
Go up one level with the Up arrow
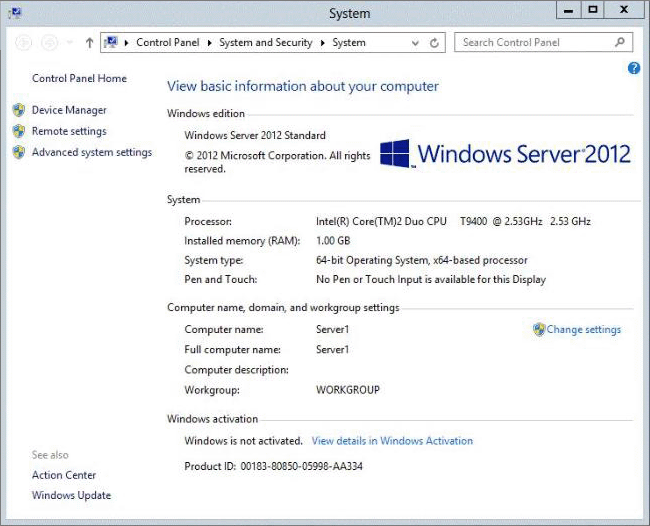[89, 43]
